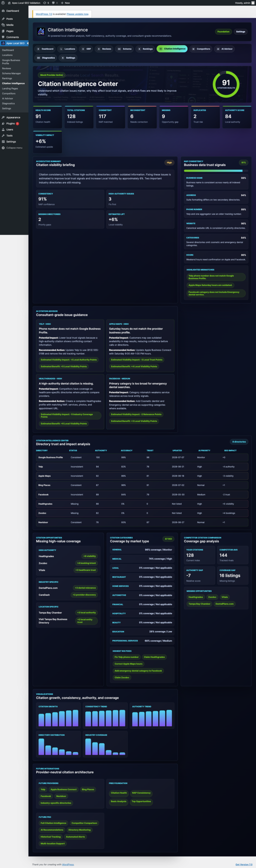The height and width of the screenshot is (868, 256).
Task: Click the Appearance brush icon in the sidebar
Action: tap(3, 117)
